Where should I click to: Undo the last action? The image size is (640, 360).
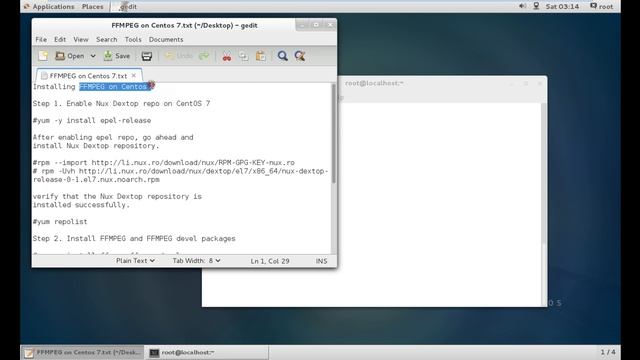(179, 56)
